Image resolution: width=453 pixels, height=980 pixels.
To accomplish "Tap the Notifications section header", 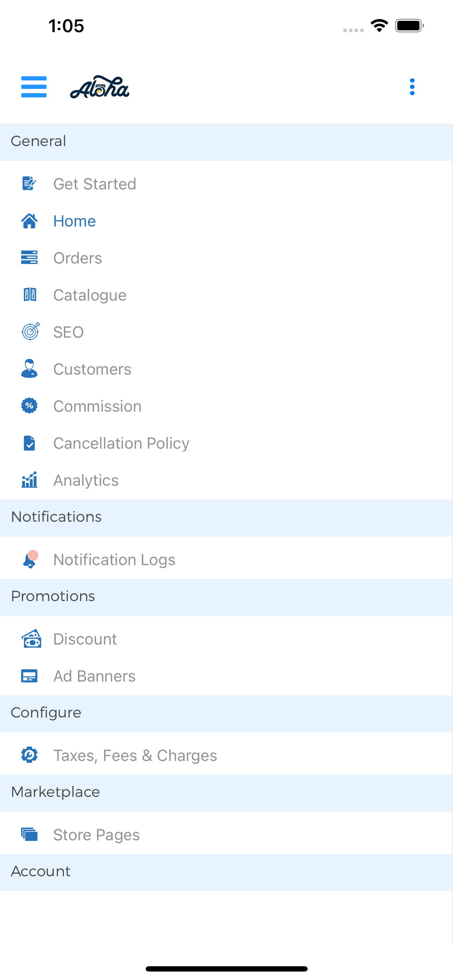I will pos(226,518).
